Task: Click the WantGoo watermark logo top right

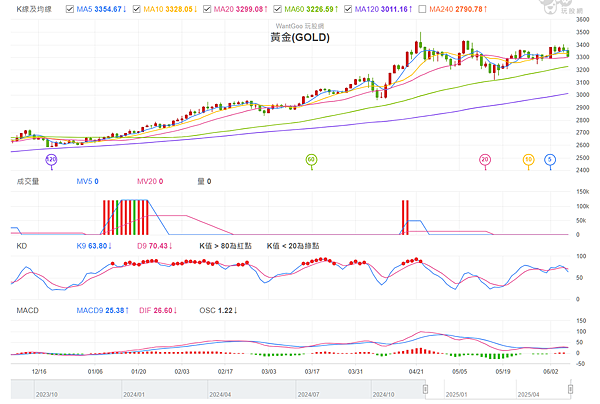Action: pyautogui.click(x=560, y=7)
